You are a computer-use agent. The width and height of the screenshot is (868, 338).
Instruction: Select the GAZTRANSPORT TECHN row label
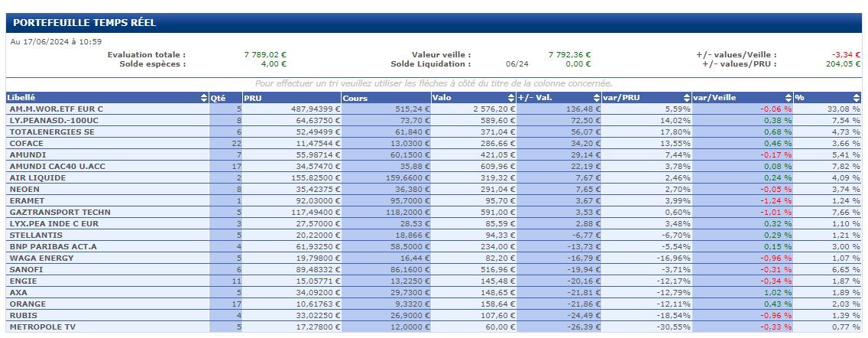pyautogui.click(x=60, y=213)
